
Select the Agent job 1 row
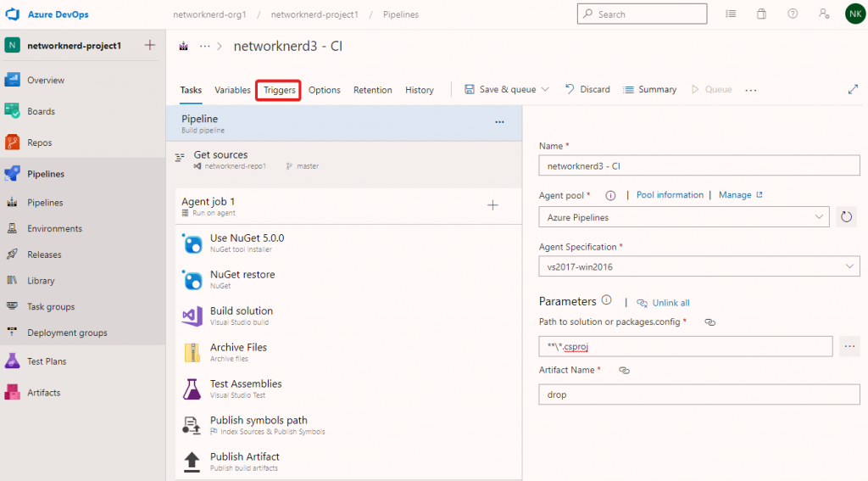tap(348, 206)
